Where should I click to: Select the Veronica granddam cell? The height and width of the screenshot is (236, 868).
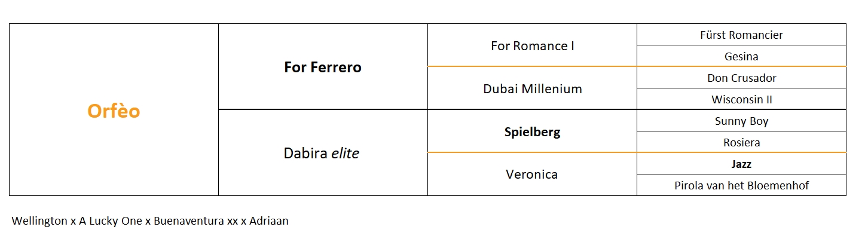coord(532,174)
